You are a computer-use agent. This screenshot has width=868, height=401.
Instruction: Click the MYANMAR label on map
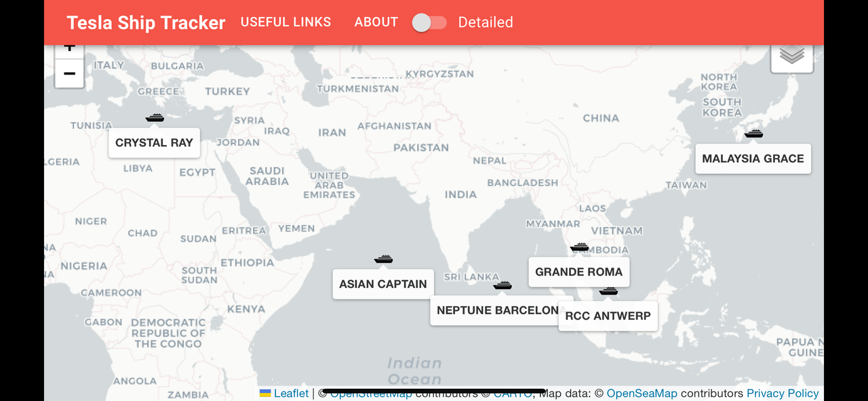click(553, 224)
